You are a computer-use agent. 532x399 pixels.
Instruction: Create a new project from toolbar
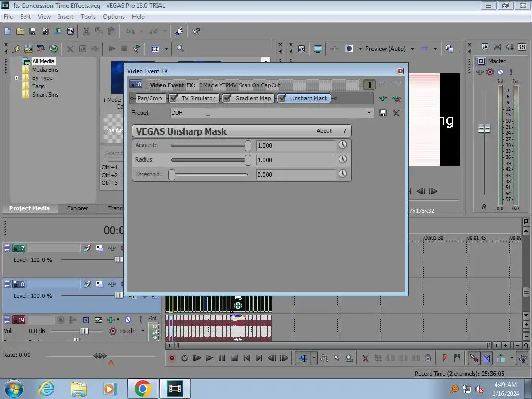(7, 31)
